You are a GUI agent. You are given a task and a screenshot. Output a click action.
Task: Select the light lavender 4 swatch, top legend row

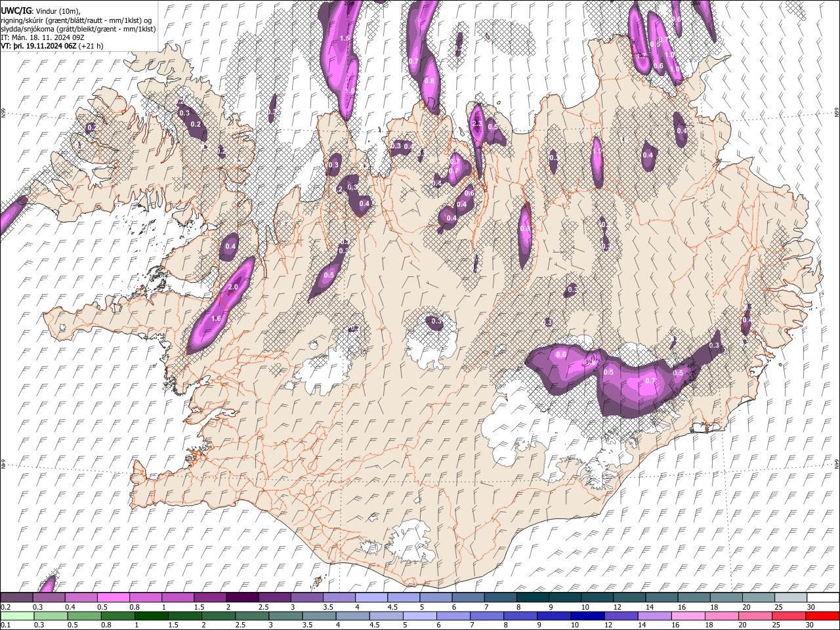click(x=371, y=598)
